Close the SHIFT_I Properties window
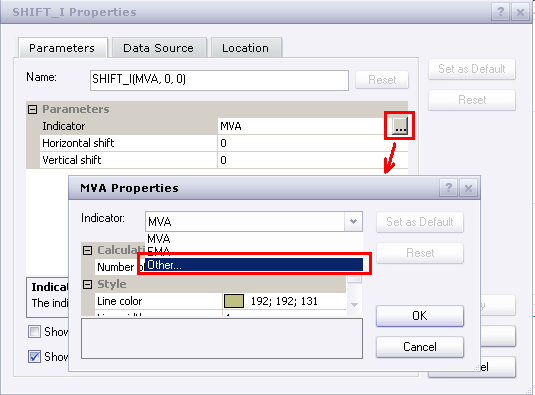 (x=520, y=12)
